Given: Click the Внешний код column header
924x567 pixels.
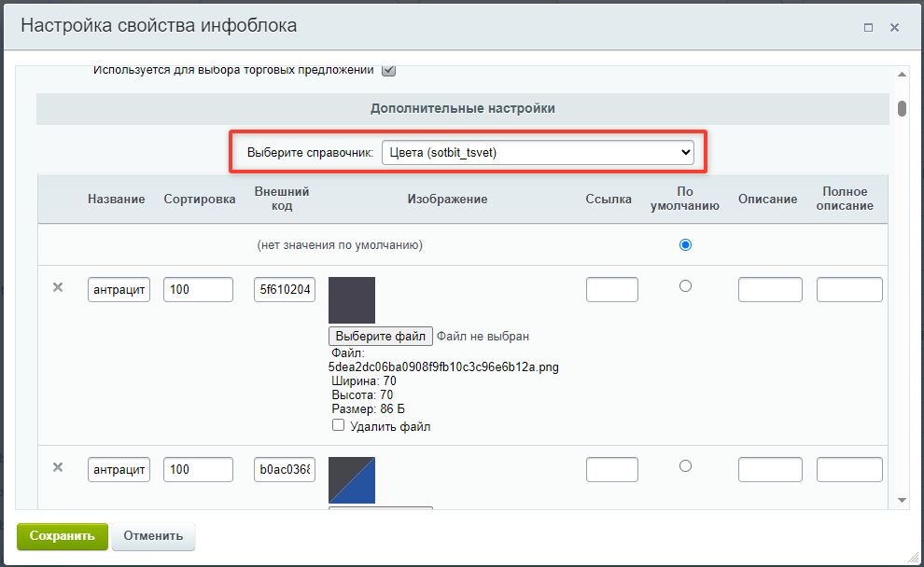Looking at the screenshot, I should coord(282,199).
